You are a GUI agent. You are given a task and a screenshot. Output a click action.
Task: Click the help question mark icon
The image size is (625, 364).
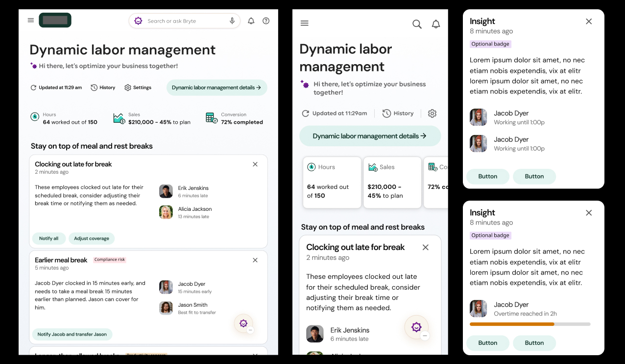pyautogui.click(x=266, y=21)
